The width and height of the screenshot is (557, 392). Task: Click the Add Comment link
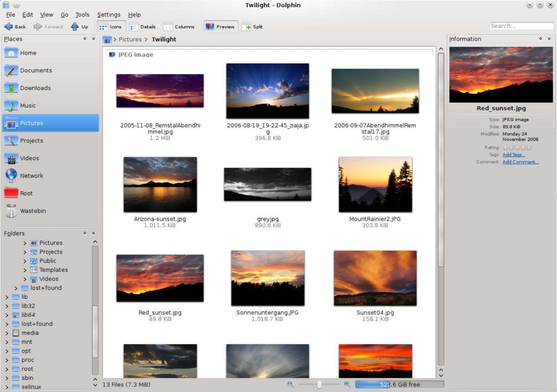[x=520, y=162]
